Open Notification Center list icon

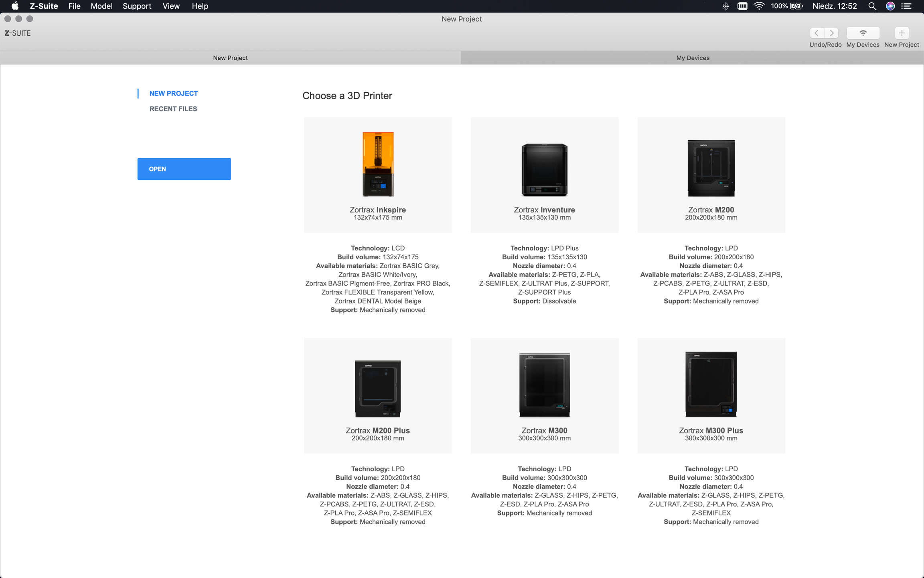906,6
